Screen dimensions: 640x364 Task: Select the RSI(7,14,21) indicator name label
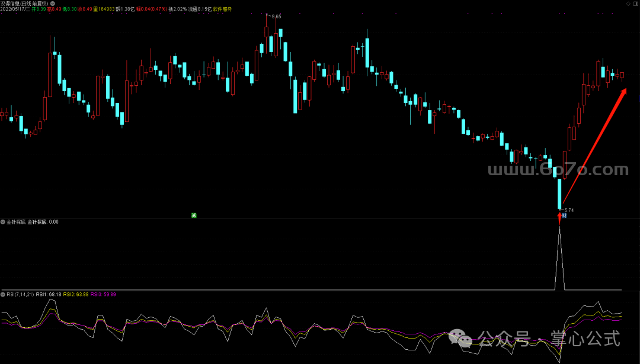(x=20, y=294)
